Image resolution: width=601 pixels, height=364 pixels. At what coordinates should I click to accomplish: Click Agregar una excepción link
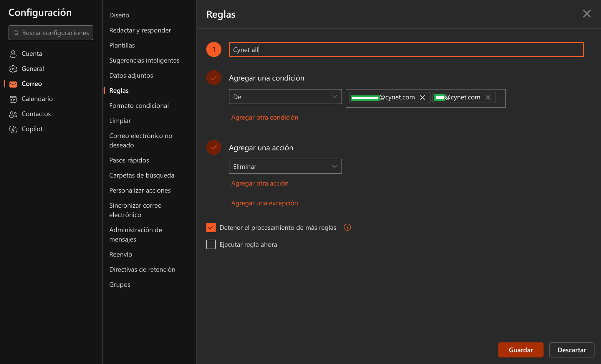264,203
